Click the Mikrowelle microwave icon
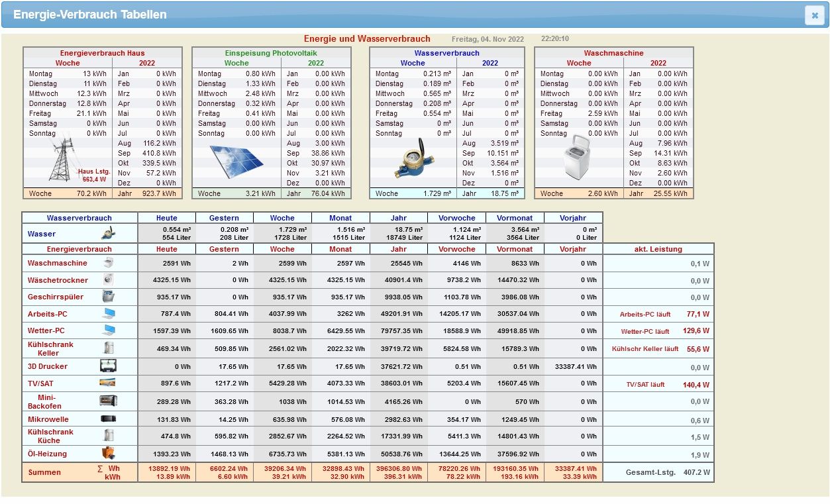This screenshot has width=830, height=504. pos(107,419)
